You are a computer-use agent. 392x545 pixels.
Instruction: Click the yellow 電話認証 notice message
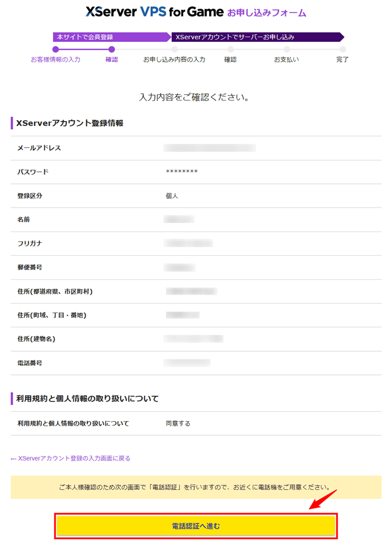(x=196, y=488)
